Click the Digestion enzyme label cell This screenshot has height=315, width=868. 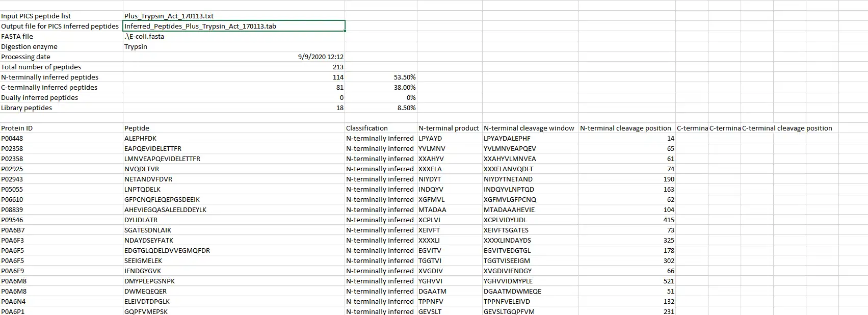(x=62, y=46)
